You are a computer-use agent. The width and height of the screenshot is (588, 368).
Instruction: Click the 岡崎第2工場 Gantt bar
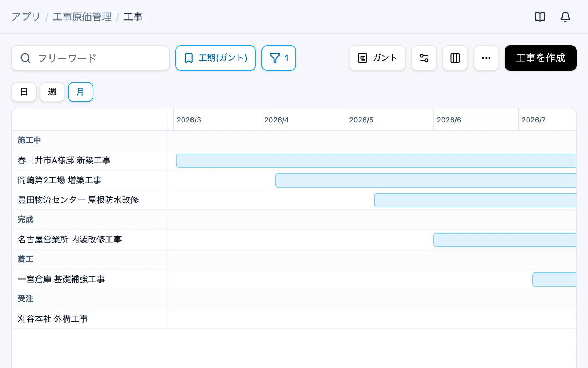point(425,180)
